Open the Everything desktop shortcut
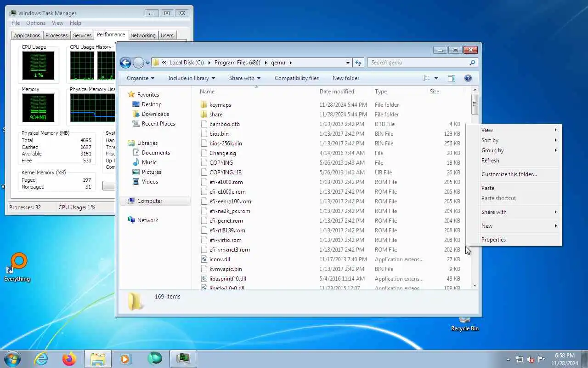Screen dimensions: 588x368 17,267
